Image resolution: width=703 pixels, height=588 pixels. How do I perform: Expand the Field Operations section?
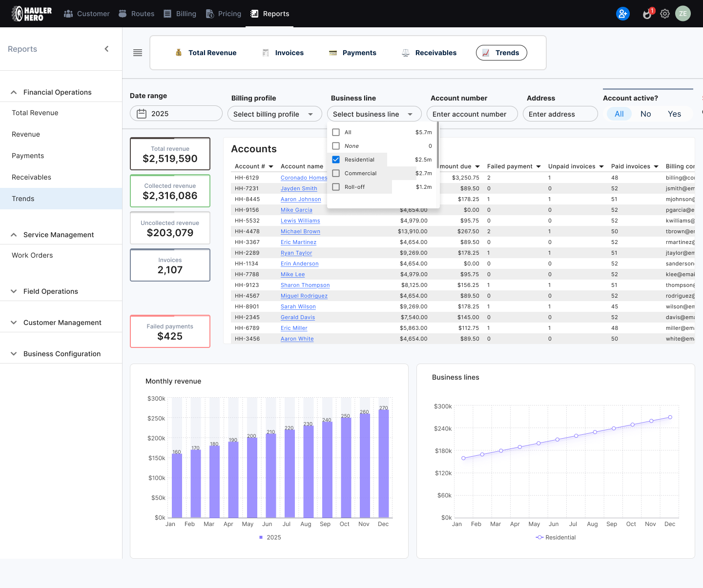tap(51, 291)
